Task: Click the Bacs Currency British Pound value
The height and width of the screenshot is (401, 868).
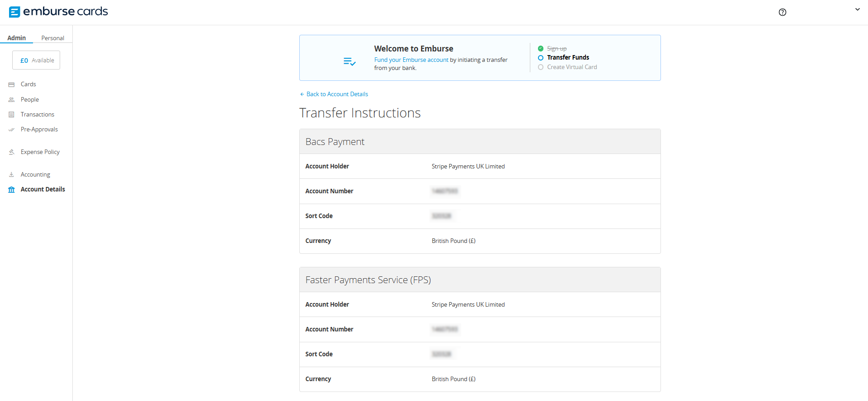Action: tap(453, 241)
